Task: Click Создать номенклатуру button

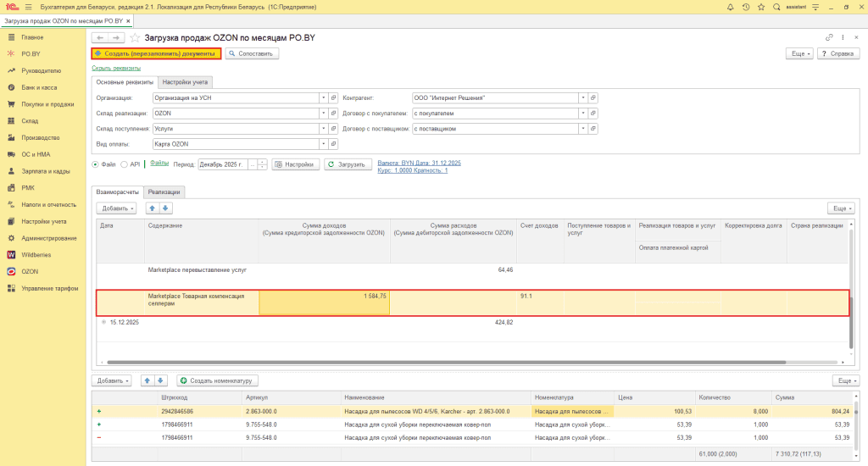Action: (x=217, y=380)
